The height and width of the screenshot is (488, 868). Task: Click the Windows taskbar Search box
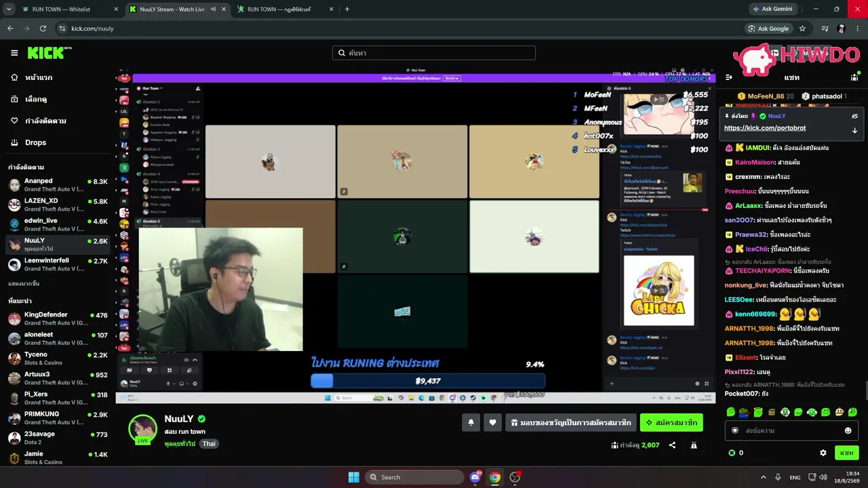coord(414,477)
